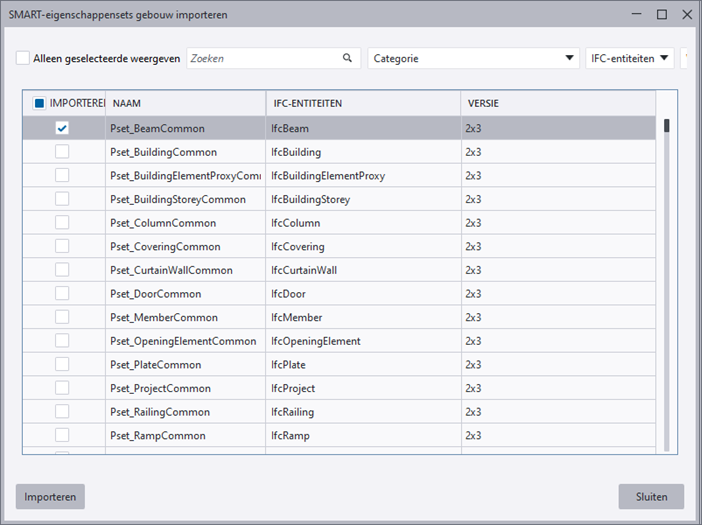702x525 pixels.
Task: Click the search magnifier icon
Action: [347, 58]
